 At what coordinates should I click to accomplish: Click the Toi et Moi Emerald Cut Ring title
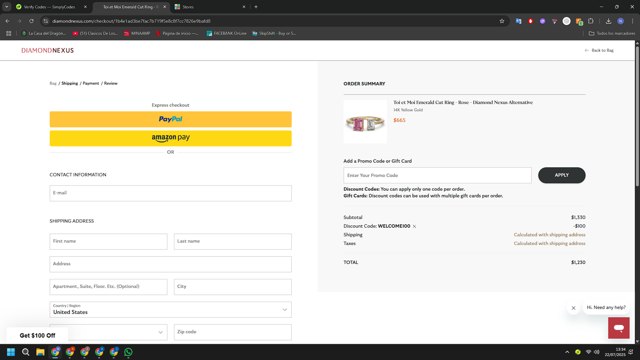pyautogui.click(x=463, y=102)
